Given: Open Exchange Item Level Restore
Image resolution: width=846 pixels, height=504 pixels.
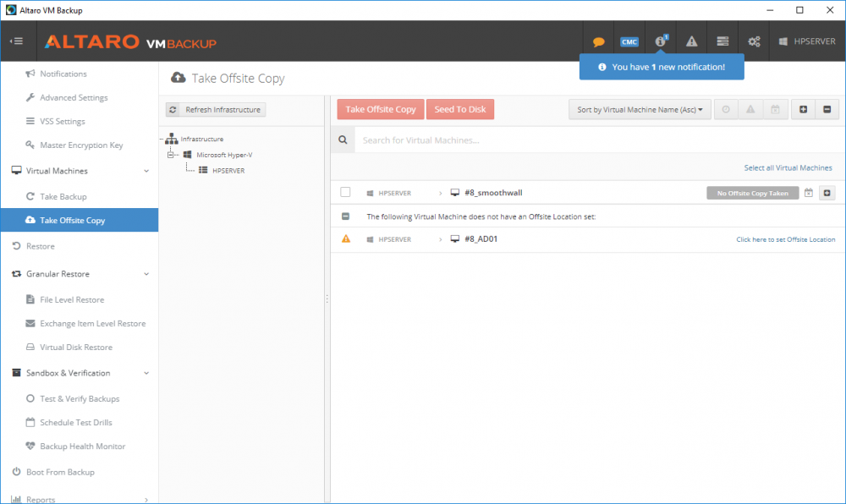Looking at the screenshot, I should click(92, 323).
